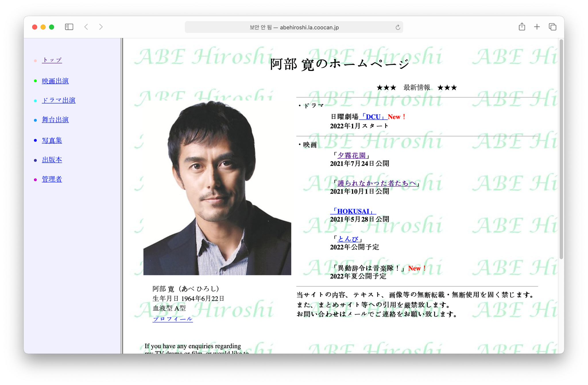Screen dimensions: 588x385
Task: Toggle the Safari sidebar panel icon
Action: coord(69,27)
